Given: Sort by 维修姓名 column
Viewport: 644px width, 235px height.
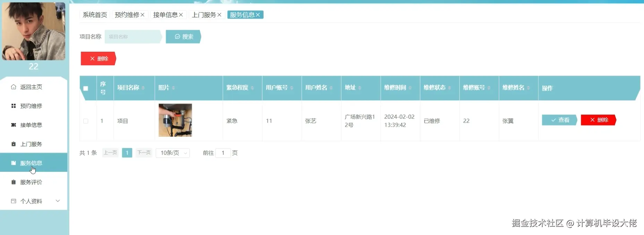Looking at the screenshot, I should [528, 88].
